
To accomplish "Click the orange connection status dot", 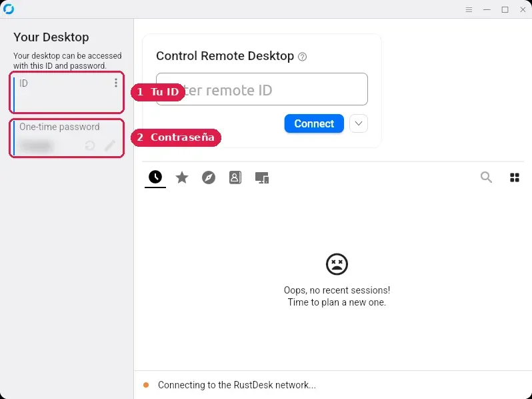I will tap(146, 385).
